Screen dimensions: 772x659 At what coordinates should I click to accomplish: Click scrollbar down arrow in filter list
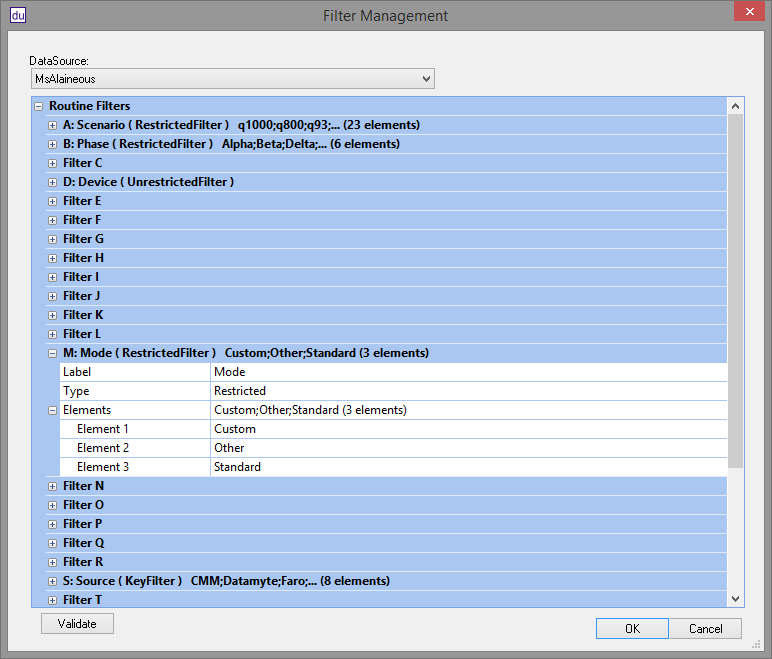736,598
